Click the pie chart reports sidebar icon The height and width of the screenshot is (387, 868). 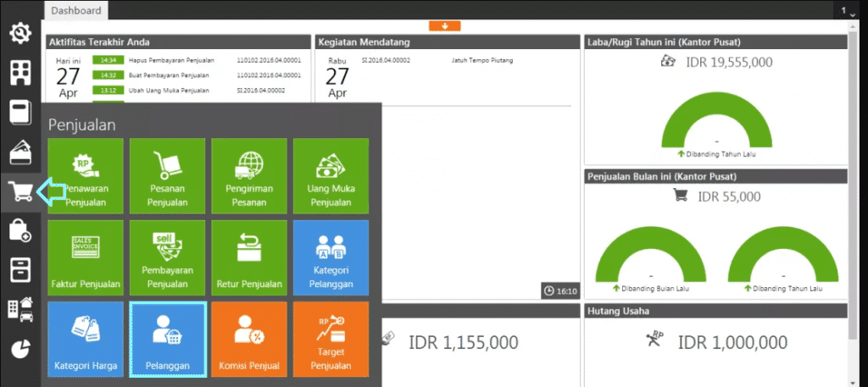tap(20, 349)
